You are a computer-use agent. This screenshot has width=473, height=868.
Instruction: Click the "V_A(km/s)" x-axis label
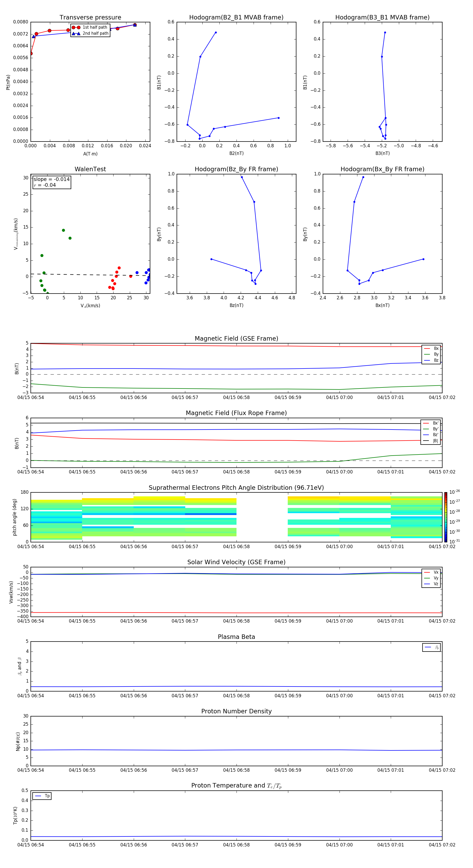click(90, 306)
